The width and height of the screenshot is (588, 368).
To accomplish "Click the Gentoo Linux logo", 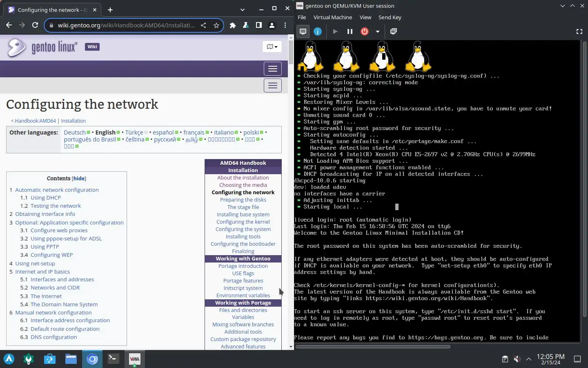I will (42, 48).
